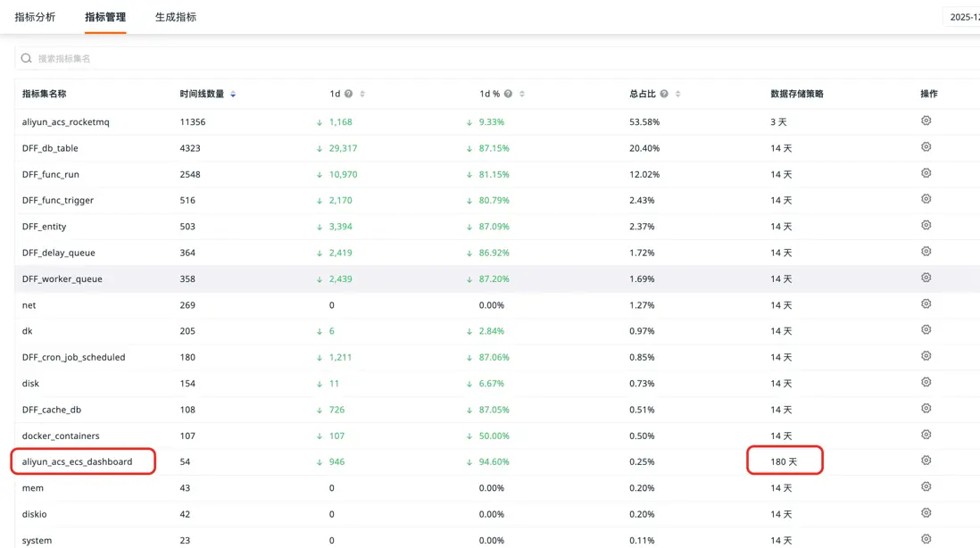Open settings gear for disk row

926,382
